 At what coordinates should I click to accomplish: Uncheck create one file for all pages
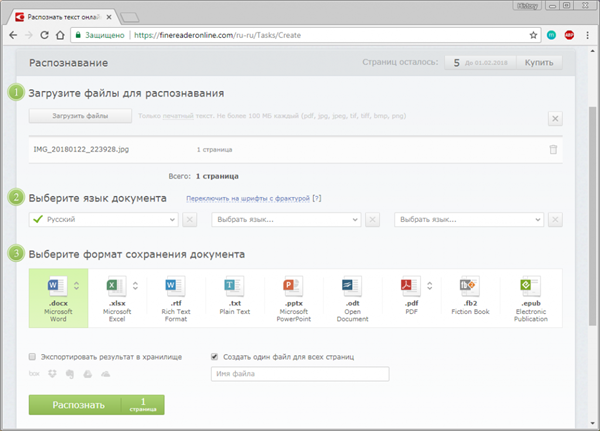(214, 357)
